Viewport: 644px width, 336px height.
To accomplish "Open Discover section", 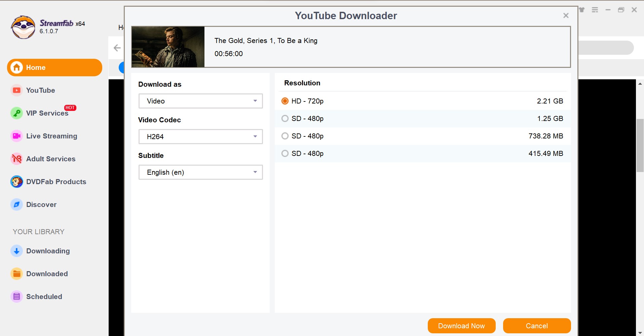I will (x=41, y=205).
